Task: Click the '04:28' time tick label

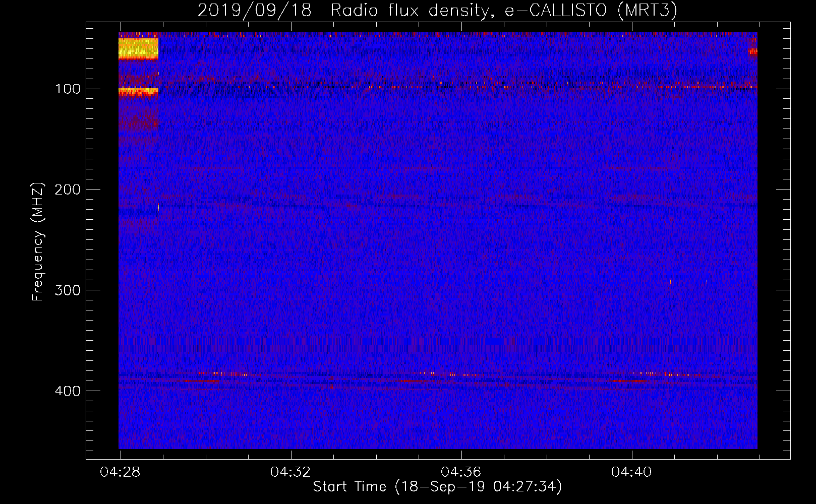Action: point(121,472)
